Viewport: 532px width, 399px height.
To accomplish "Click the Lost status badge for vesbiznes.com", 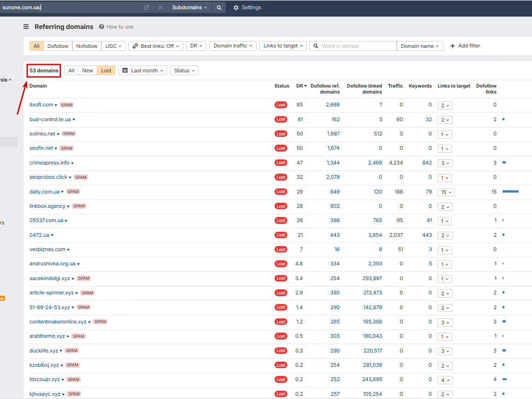I will tap(281, 249).
